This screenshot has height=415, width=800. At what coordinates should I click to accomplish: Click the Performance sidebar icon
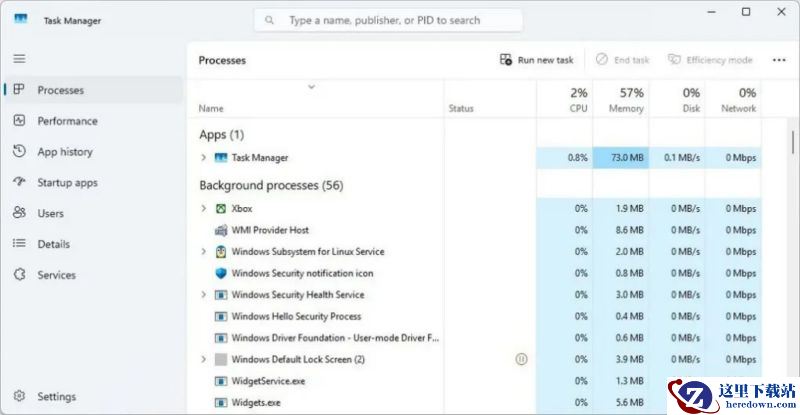tap(19, 120)
